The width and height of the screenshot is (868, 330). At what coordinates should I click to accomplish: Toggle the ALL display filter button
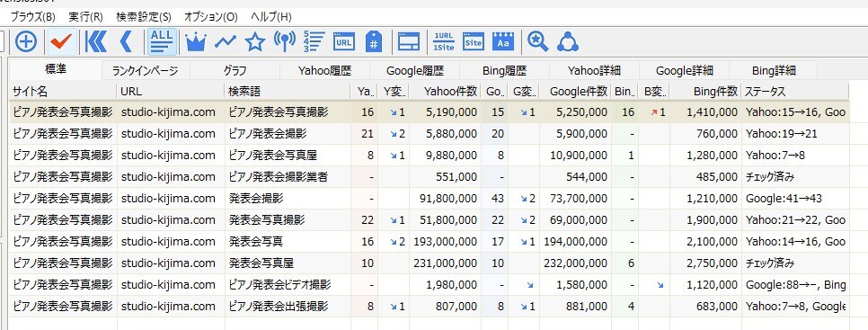pyautogui.click(x=163, y=41)
